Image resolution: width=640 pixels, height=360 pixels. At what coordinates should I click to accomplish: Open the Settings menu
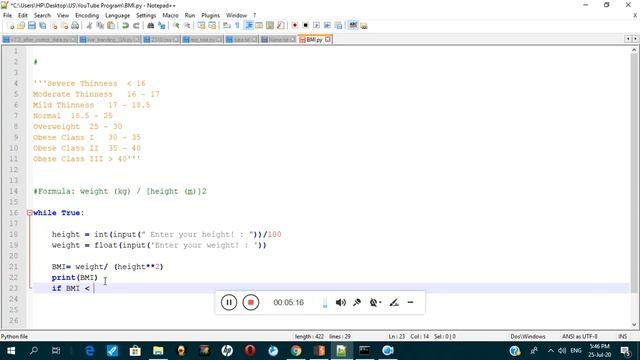146,15
